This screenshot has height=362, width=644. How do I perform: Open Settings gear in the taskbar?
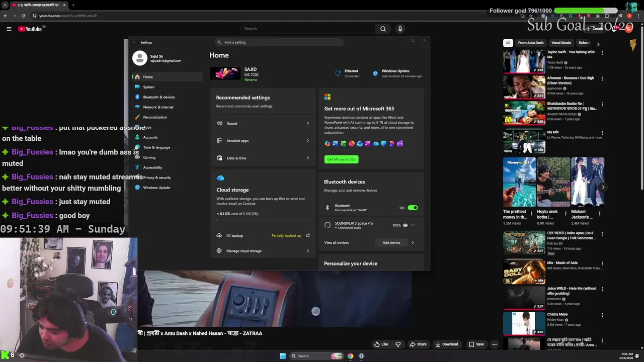pos(361,356)
